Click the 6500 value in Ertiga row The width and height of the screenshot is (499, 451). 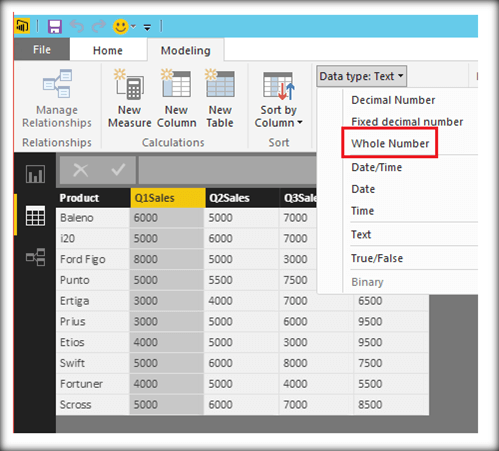391,301
